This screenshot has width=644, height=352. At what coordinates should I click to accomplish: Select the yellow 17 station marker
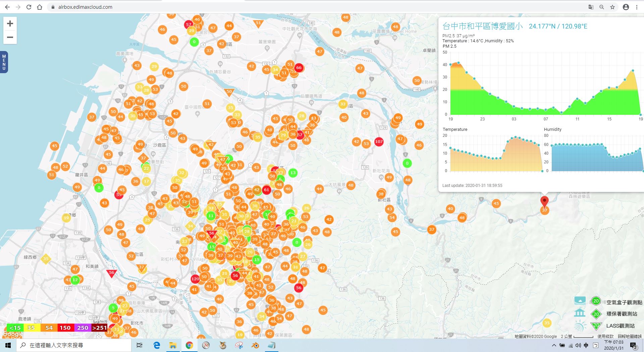[147, 181]
